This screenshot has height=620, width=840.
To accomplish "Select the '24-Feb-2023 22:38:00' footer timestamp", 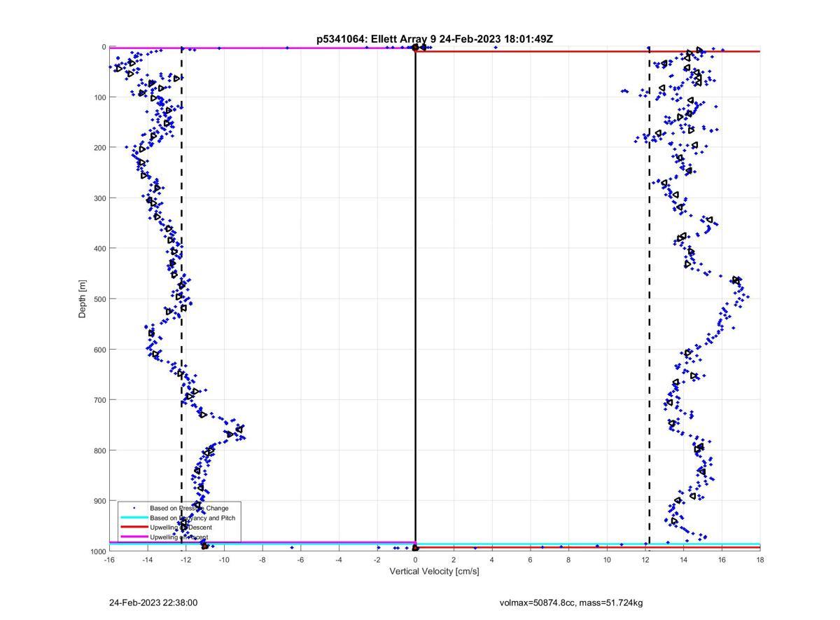I will (x=153, y=602).
